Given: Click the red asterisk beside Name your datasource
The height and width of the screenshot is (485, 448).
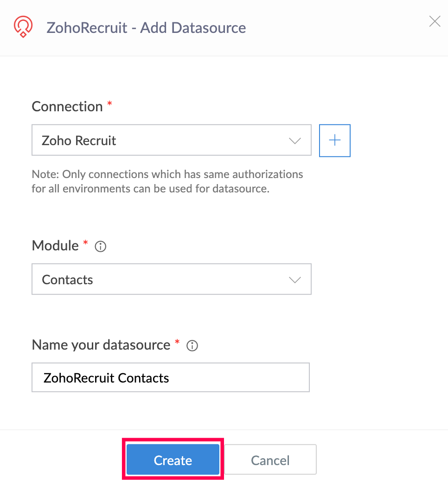Looking at the screenshot, I should point(177,343).
